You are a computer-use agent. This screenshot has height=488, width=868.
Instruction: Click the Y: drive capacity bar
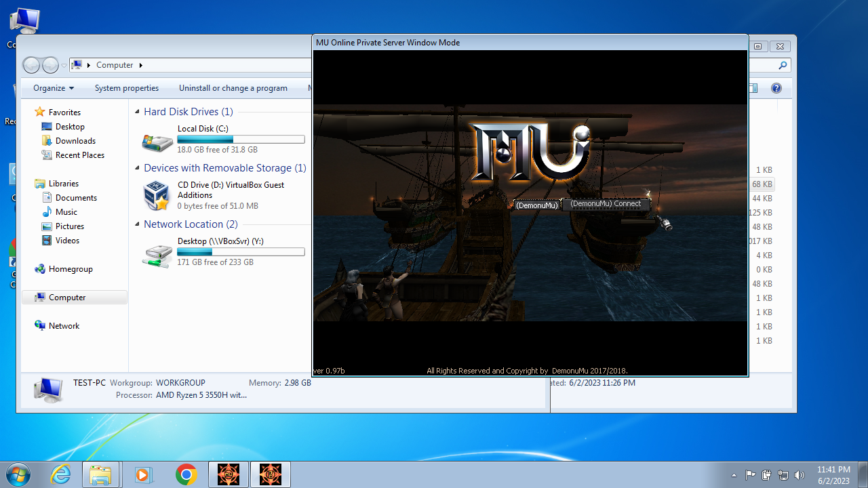(241, 251)
